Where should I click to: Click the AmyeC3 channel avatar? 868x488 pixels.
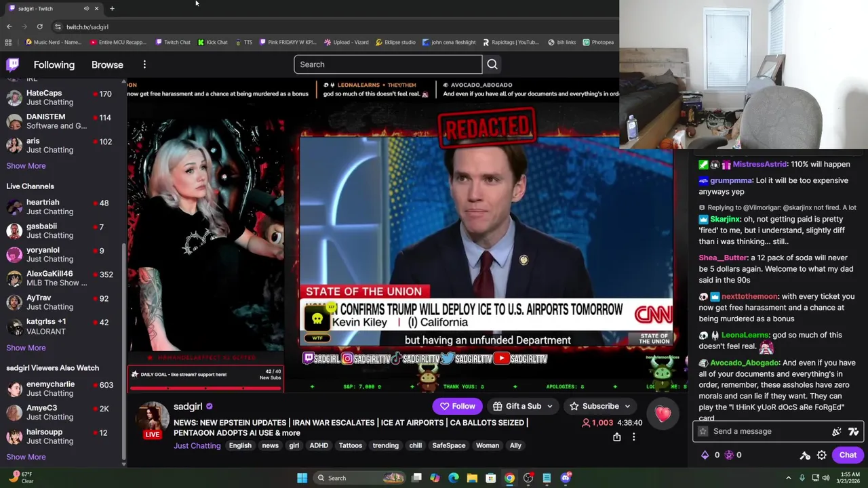[x=14, y=413]
